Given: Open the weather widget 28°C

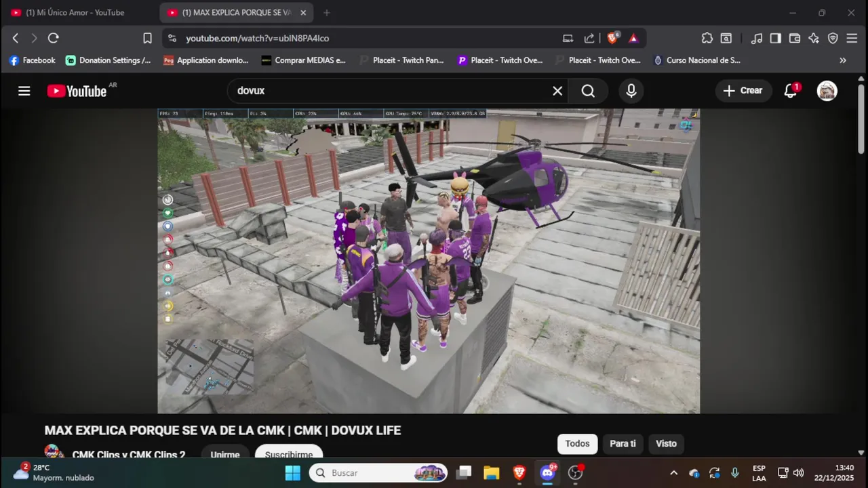Looking at the screenshot, I should coord(54,472).
